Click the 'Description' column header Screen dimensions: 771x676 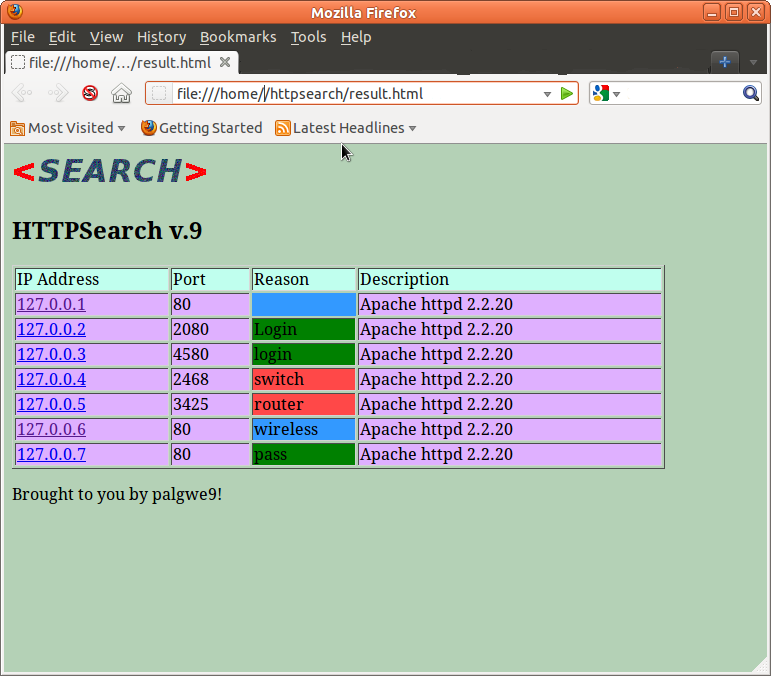tap(509, 279)
